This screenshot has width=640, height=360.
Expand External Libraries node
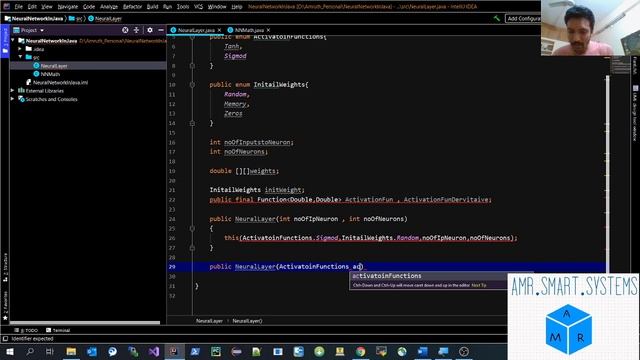coord(13,91)
